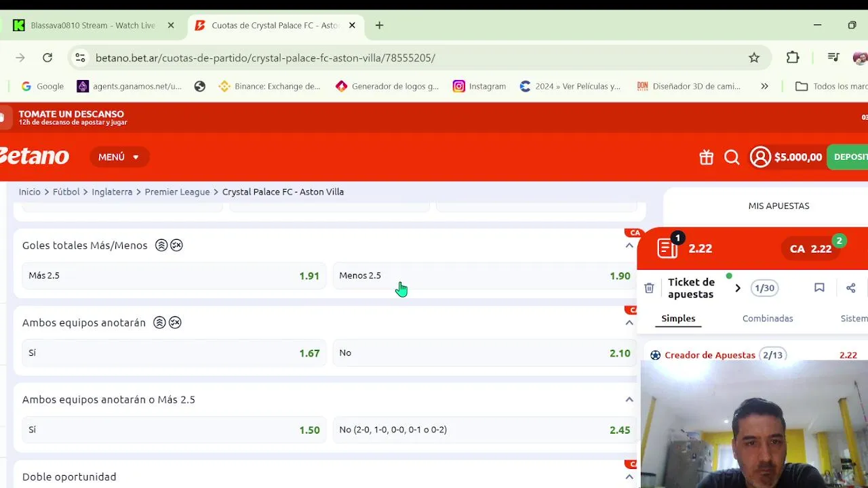Click the address bar URL
This screenshot has width=868, height=488.
265,58
